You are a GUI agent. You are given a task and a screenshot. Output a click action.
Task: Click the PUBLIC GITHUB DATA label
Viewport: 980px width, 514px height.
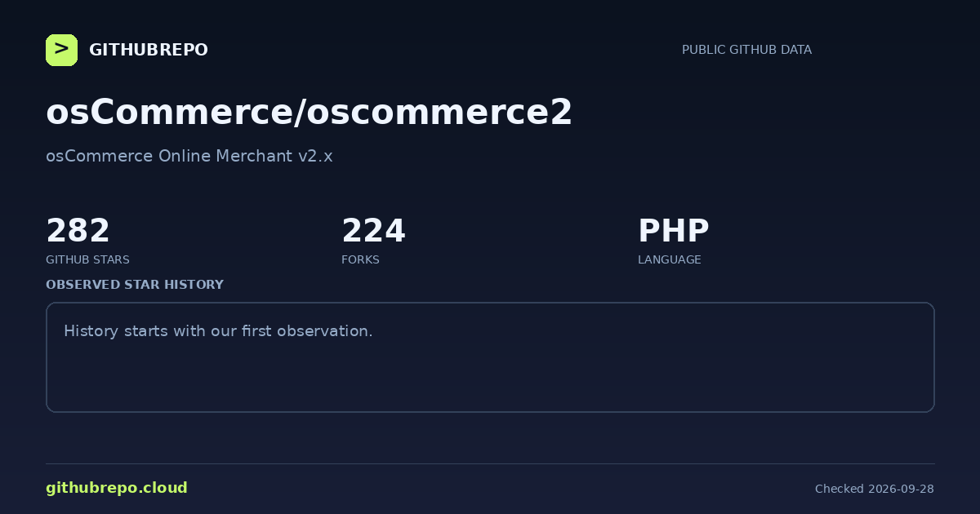click(746, 50)
